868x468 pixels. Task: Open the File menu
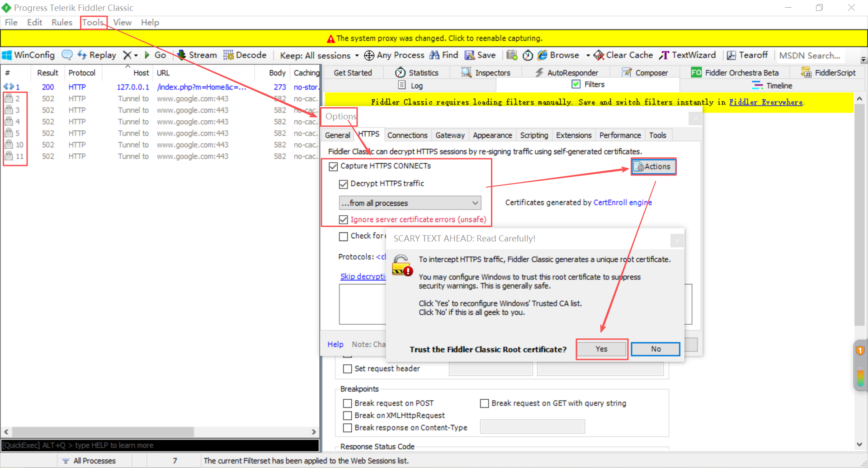pyautogui.click(x=11, y=23)
